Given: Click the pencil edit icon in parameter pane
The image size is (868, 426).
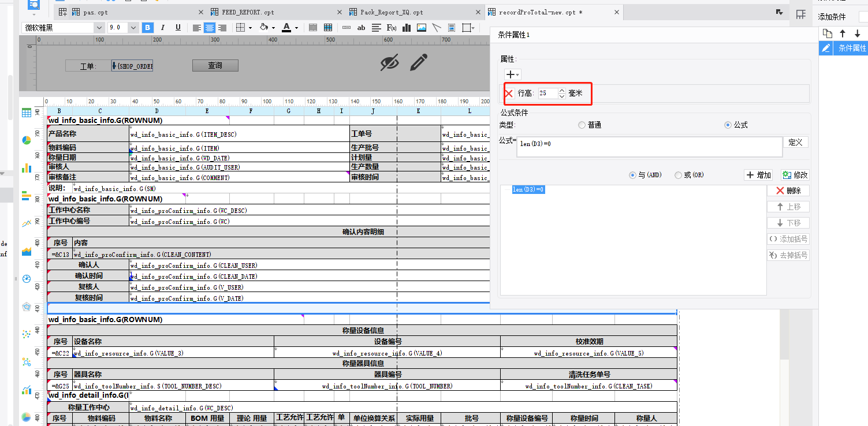Looking at the screenshot, I should 419,62.
